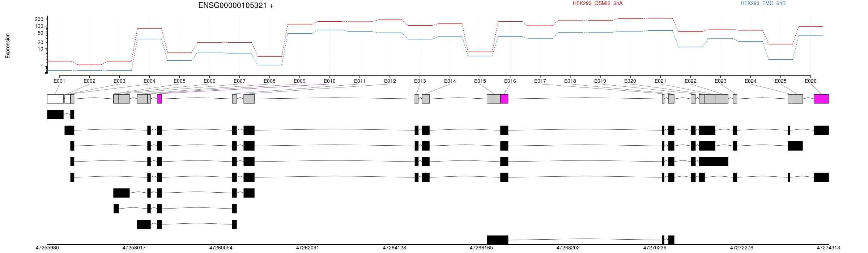Click the large black exon in bottom transcript row
This screenshot has height=253, width=868.
click(497, 240)
